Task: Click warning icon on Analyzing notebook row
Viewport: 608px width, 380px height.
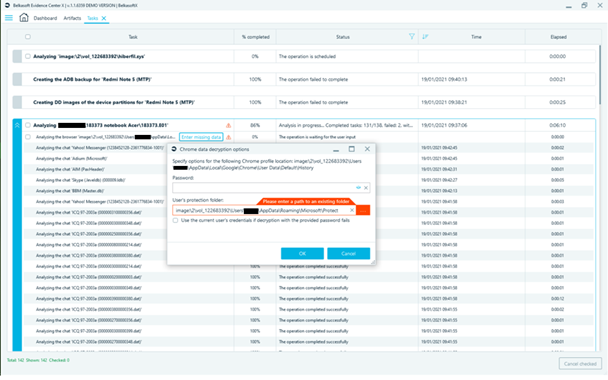Action: [228, 125]
